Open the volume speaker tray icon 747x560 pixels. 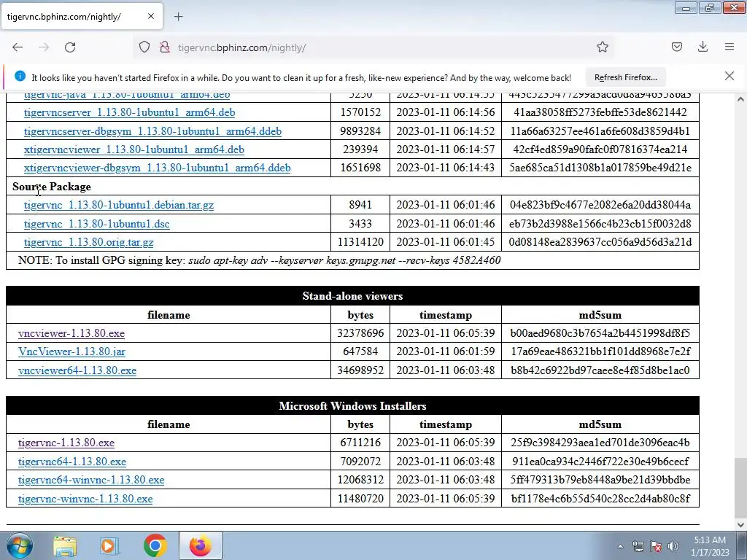(x=673, y=546)
